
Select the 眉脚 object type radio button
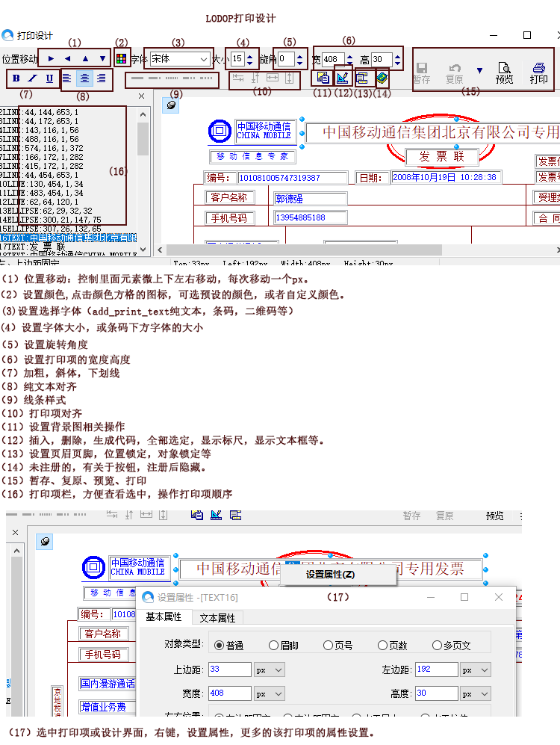(274, 646)
